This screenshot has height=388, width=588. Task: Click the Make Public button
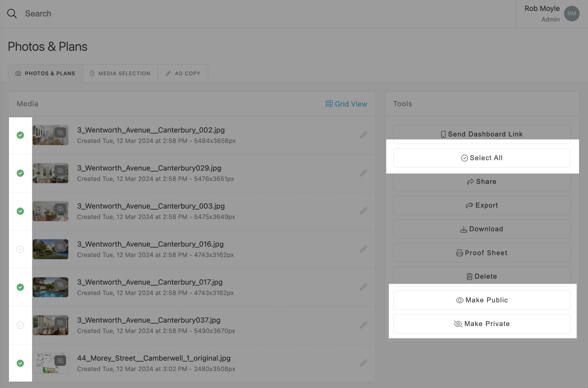coord(482,300)
